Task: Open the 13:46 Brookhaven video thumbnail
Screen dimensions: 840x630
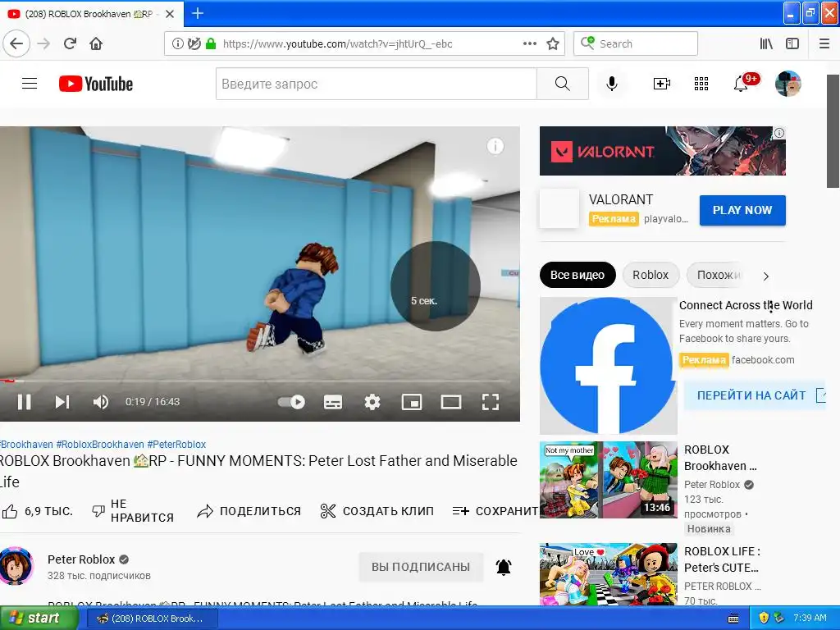Action: (x=609, y=479)
